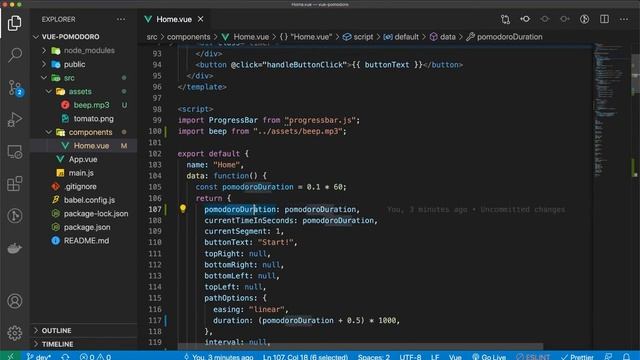Click the dev branch indicator in status bar

point(39,356)
